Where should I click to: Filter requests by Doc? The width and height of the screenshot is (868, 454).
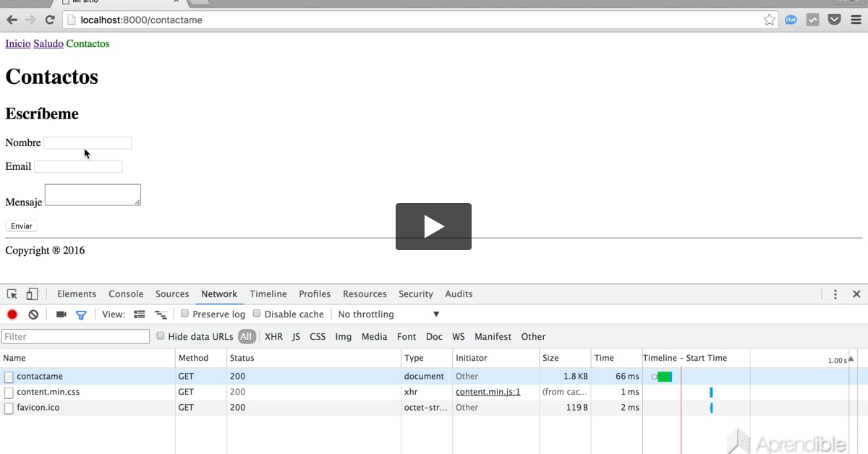(x=434, y=337)
